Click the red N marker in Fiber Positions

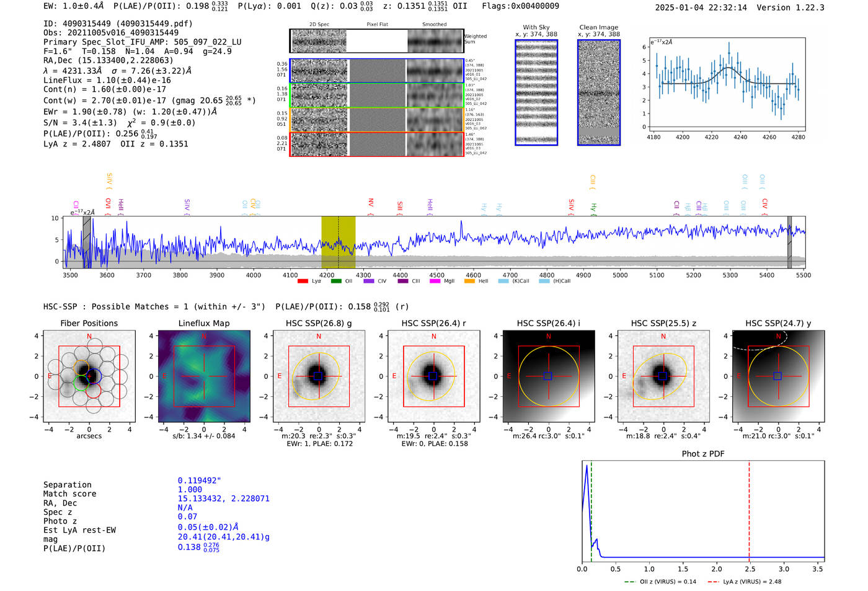tap(89, 337)
